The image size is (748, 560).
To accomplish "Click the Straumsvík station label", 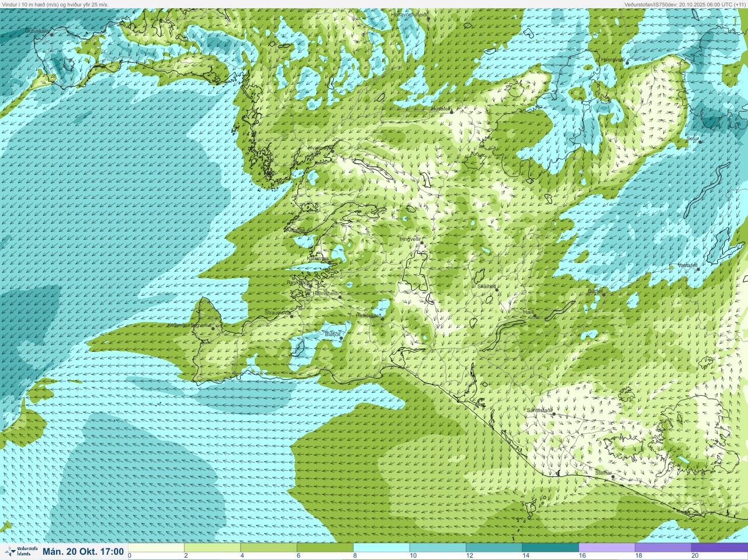I will [278, 313].
